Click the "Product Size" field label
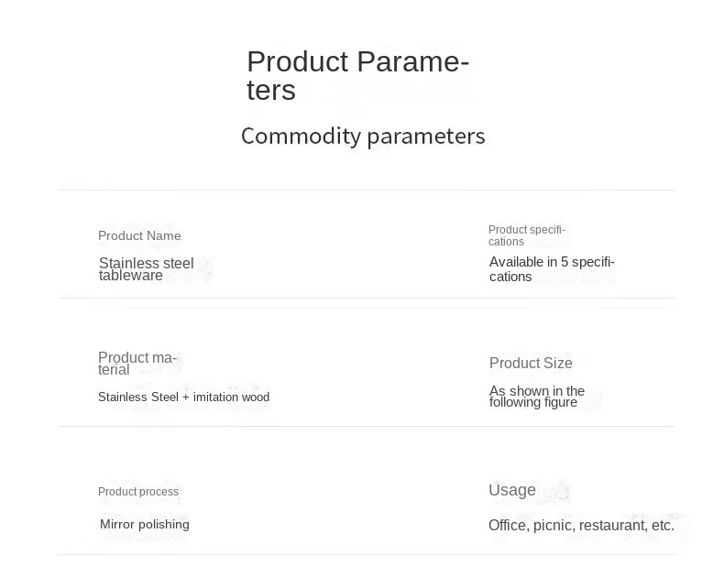This screenshot has height=588, width=724. pyautogui.click(x=531, y=363)
